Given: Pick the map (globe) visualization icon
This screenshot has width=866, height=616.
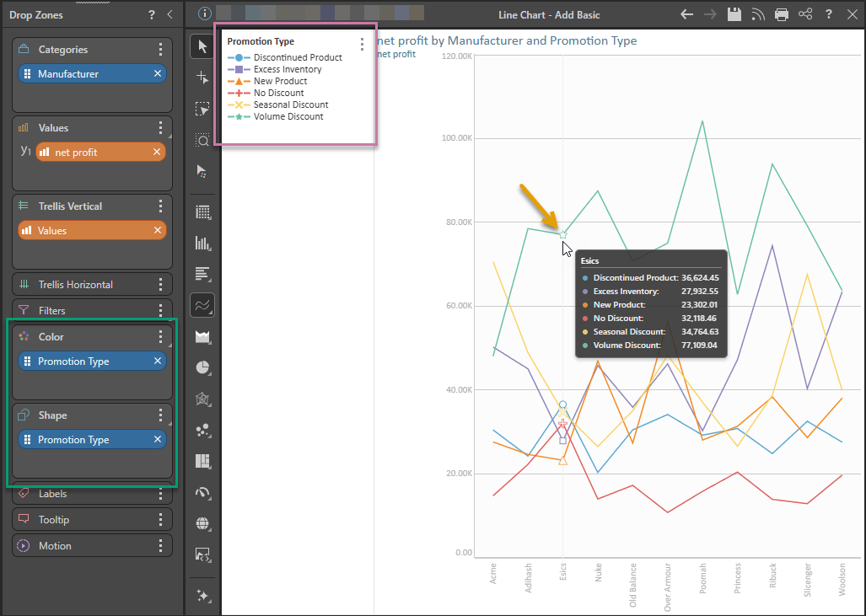Looking at the screenshot, I should (202, 523).
